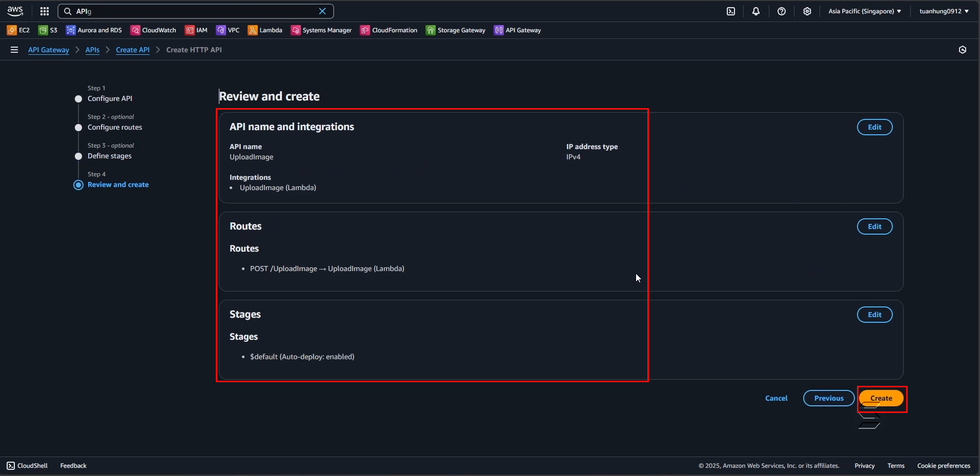
Task: Open API Gateway shortcut in favorites
Action: tap(518, 30)
